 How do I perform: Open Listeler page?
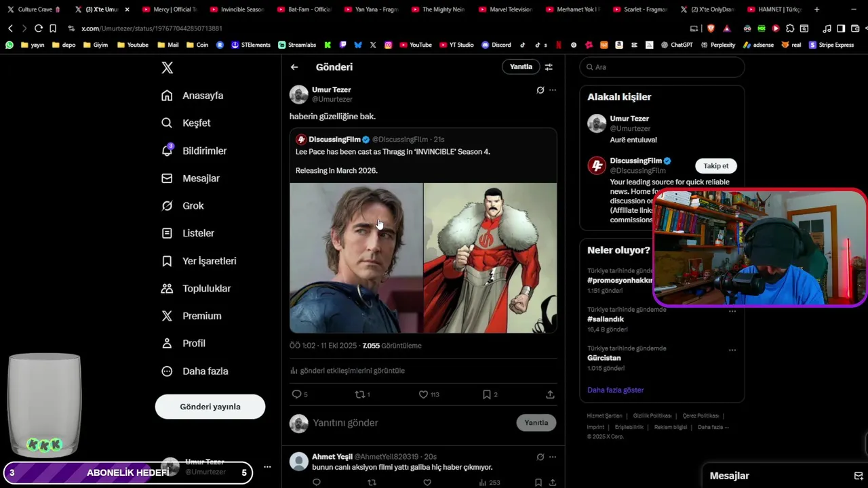point(188,233)
